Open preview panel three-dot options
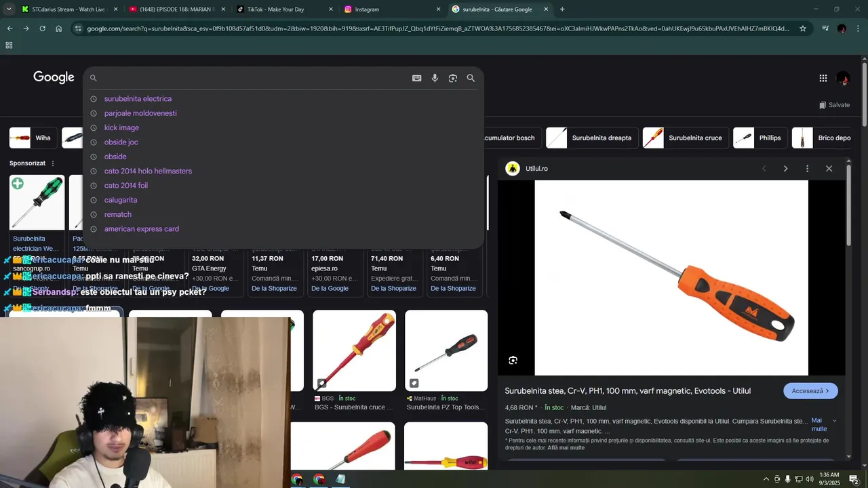Screen dimensions: 868x488 pos(807,169)
